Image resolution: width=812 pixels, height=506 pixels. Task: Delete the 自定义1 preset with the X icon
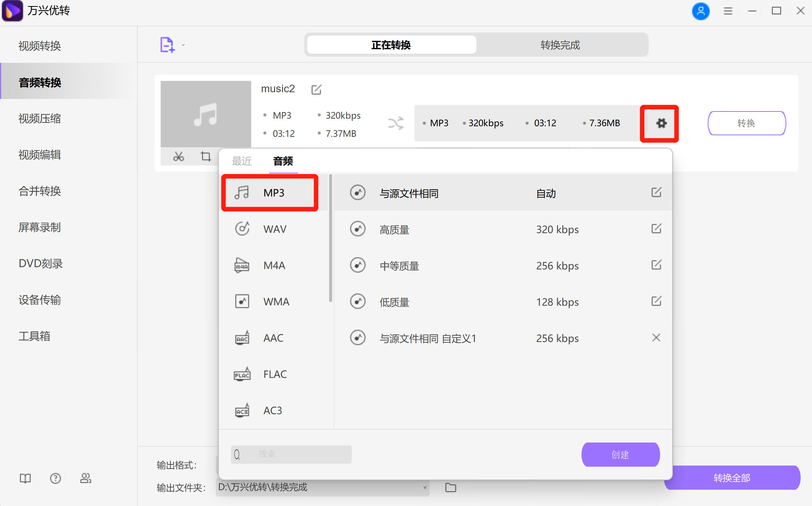(656, 337)
